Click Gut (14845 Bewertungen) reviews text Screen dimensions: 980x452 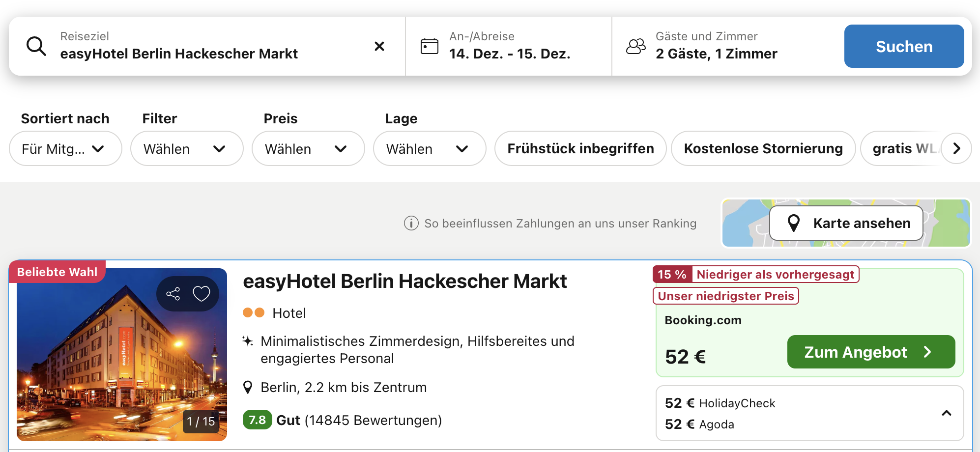(x=359, y=421)
